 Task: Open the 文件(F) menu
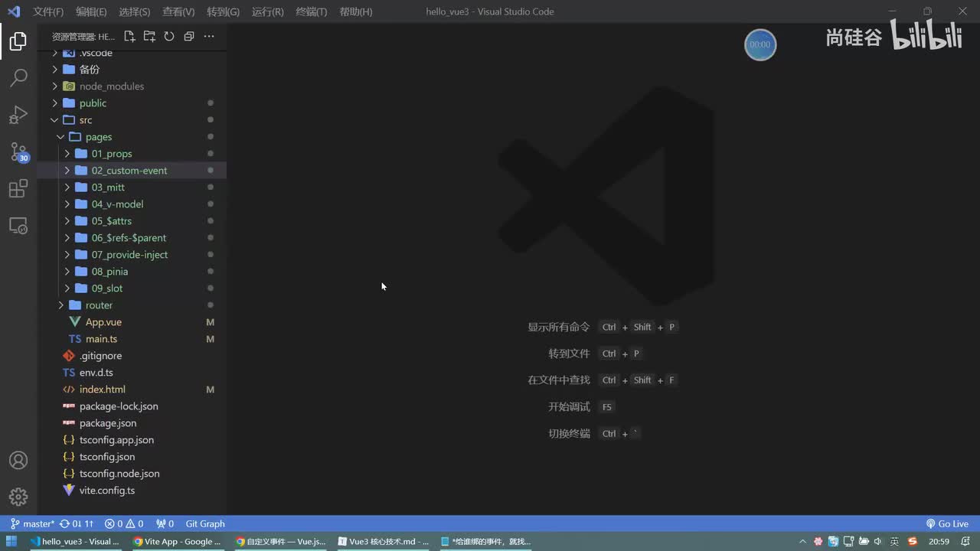point(48,11)
